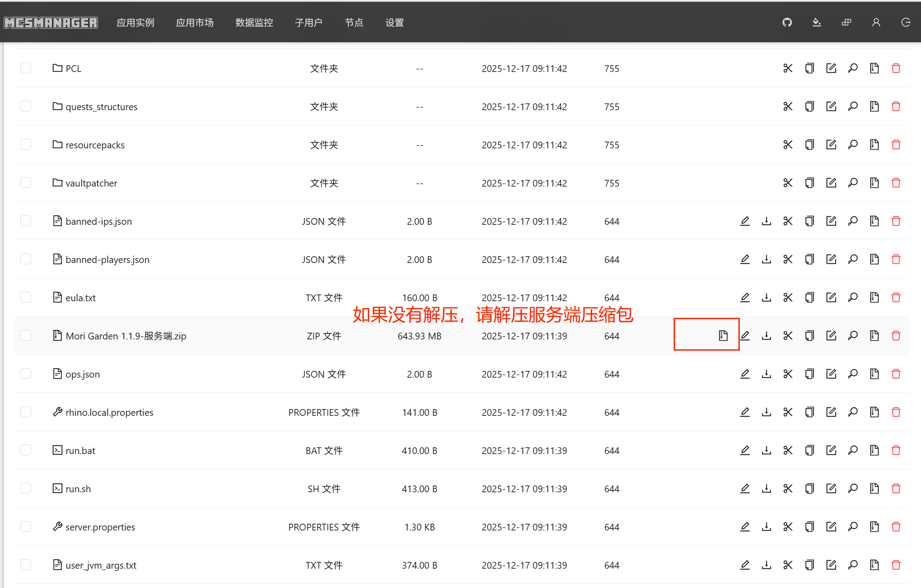921x588 pixels.
Task: Click the logout icon in top bar
Action: tap(906, 22)
